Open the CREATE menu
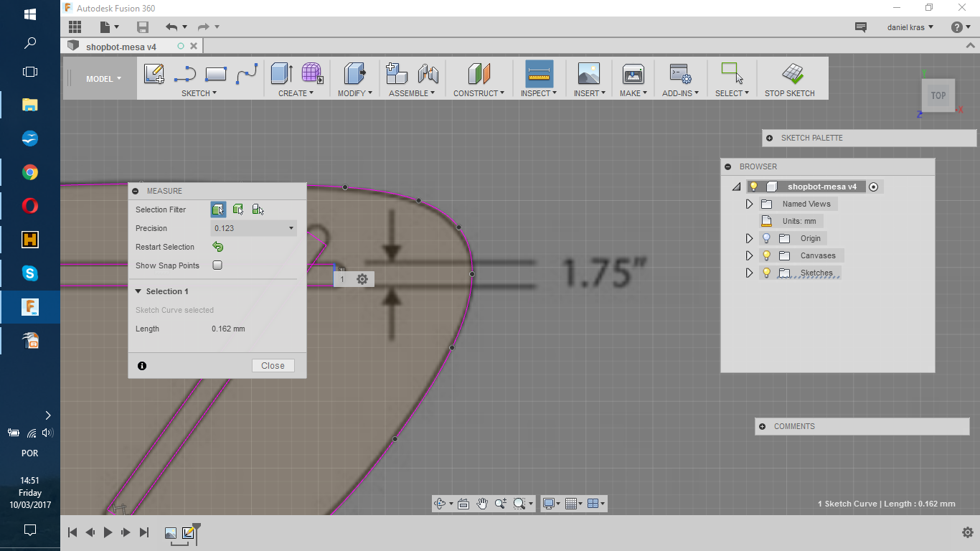 [x=296, y=93]
